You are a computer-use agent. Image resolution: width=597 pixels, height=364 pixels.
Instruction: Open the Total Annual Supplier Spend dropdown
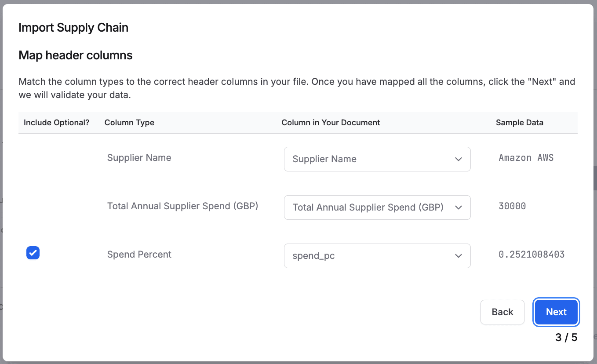(x=377, y=207)
